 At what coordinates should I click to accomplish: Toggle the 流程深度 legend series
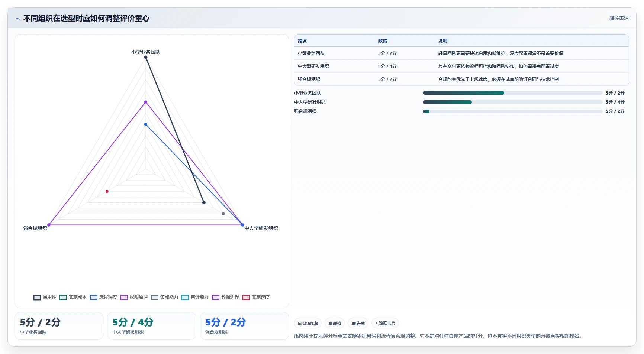pyautogui.click(x=103, y=297)
